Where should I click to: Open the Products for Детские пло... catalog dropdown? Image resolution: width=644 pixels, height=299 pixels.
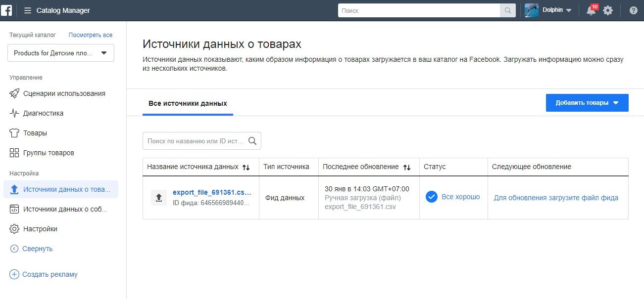61,53
